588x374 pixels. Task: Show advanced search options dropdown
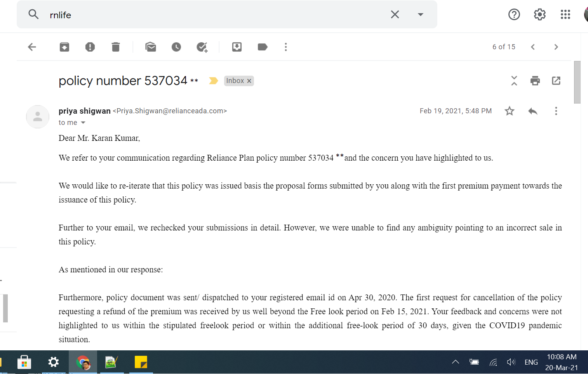(x=420, y=15)
